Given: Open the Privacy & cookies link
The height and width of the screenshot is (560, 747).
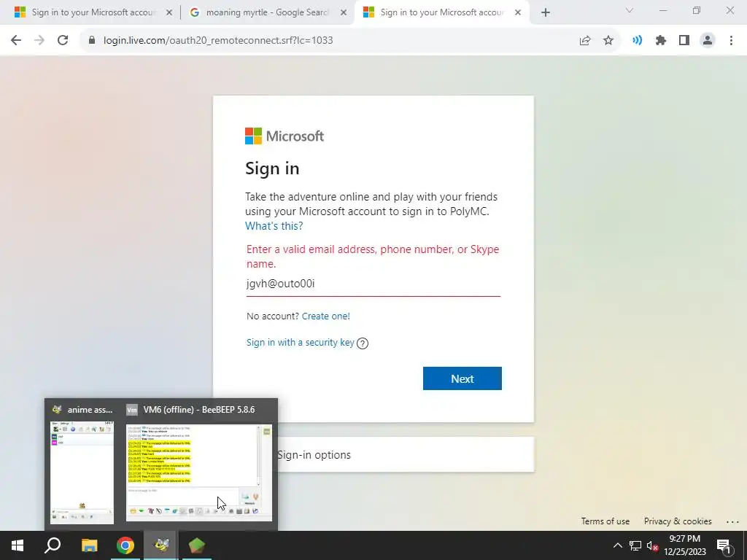Looking at the screenshot, I should [x=678, y=521].
